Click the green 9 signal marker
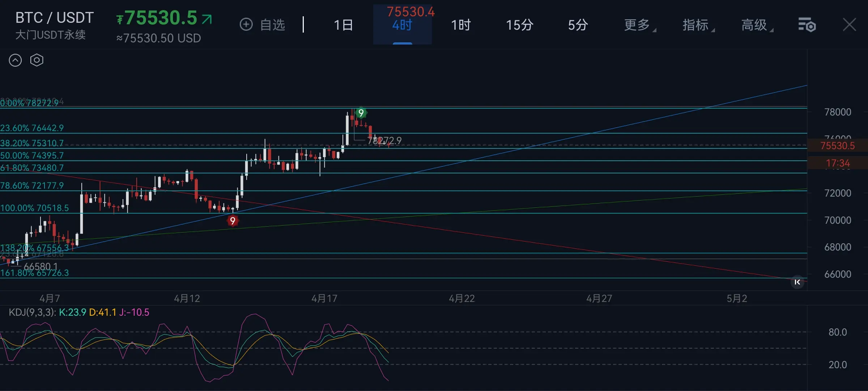Viewport: 868px width, 391px height. tap(361, 113)
